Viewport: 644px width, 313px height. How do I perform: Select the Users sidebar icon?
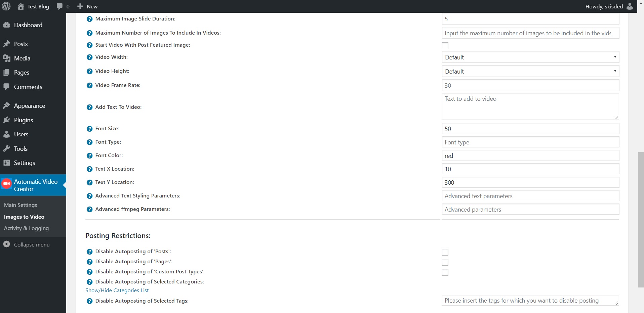click(6, 134)
